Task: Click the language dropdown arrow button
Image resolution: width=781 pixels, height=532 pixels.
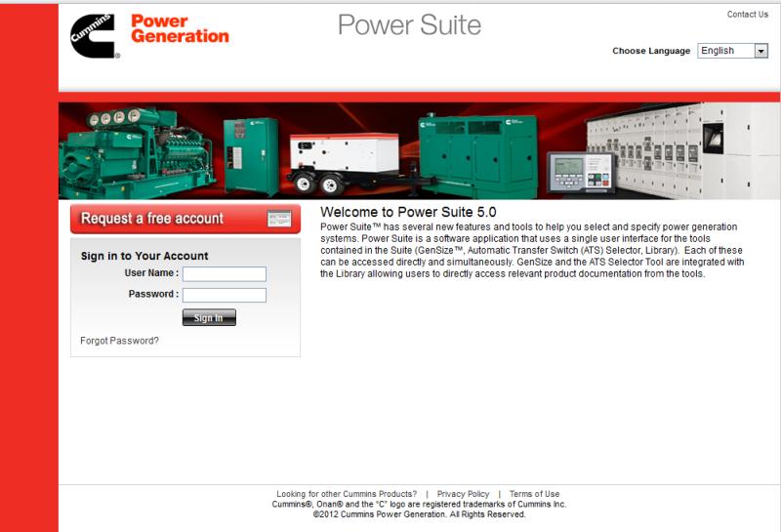Action: coord(761,51)
